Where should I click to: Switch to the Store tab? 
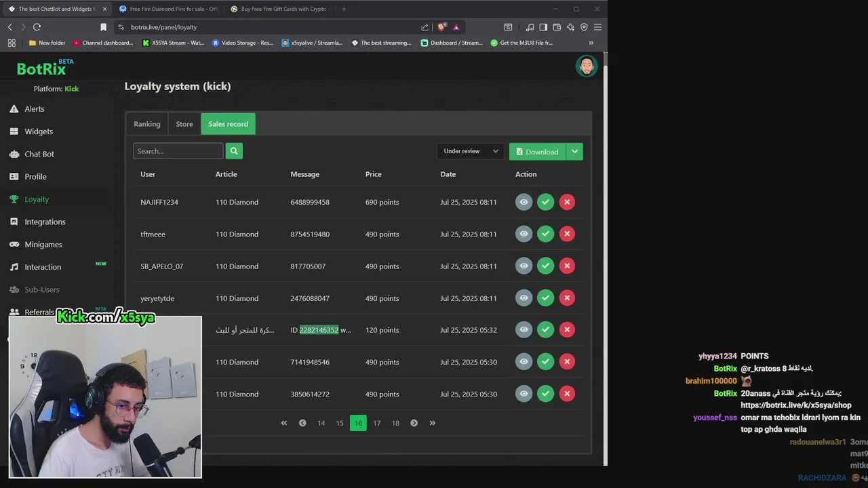point(184,124)
